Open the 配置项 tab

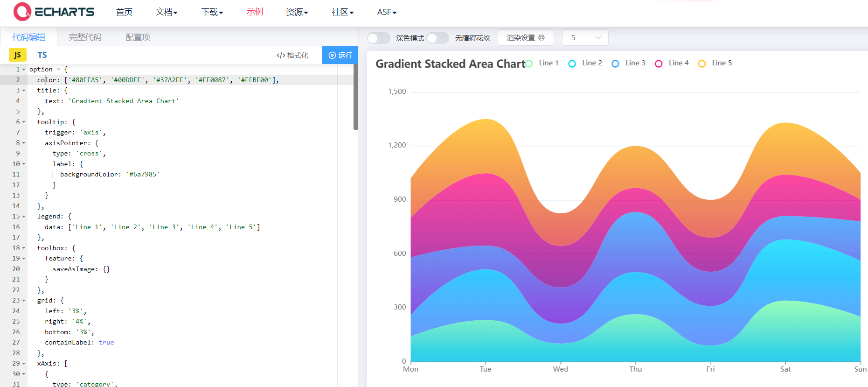(x=138, y=37)
